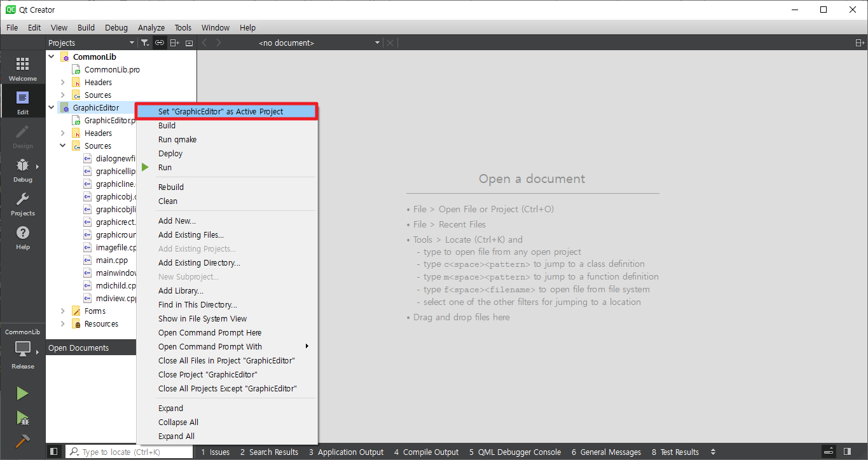Image resolution: width=868 pixels, height=460 pixels.
Task: Collapse the GraphicEditor project node
Action: point(52,107)
